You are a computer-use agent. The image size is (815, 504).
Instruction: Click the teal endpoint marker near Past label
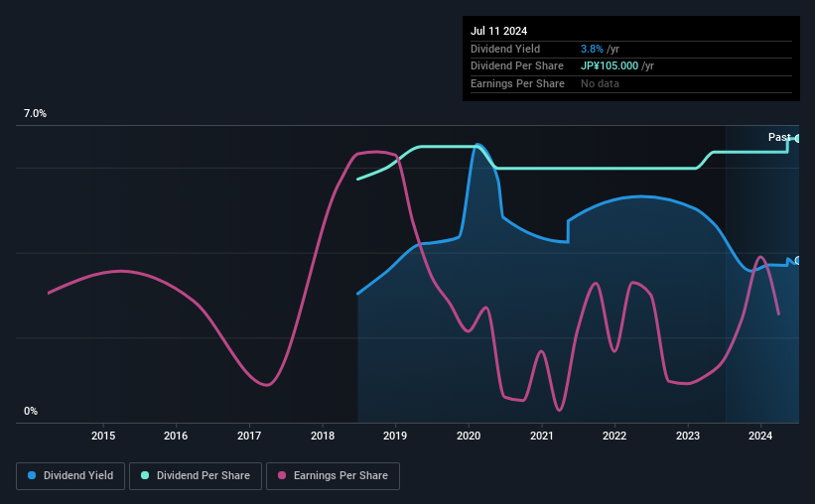[797, 139]
